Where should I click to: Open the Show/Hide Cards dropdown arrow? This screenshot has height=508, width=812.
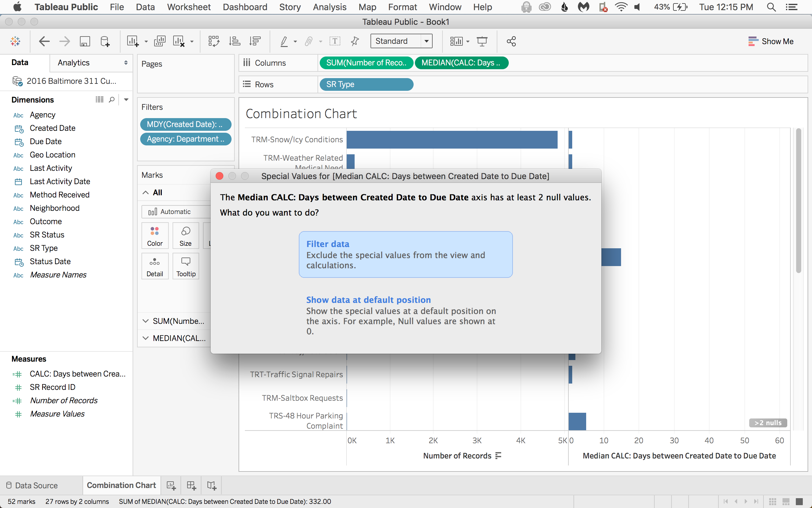pos(468,42)
